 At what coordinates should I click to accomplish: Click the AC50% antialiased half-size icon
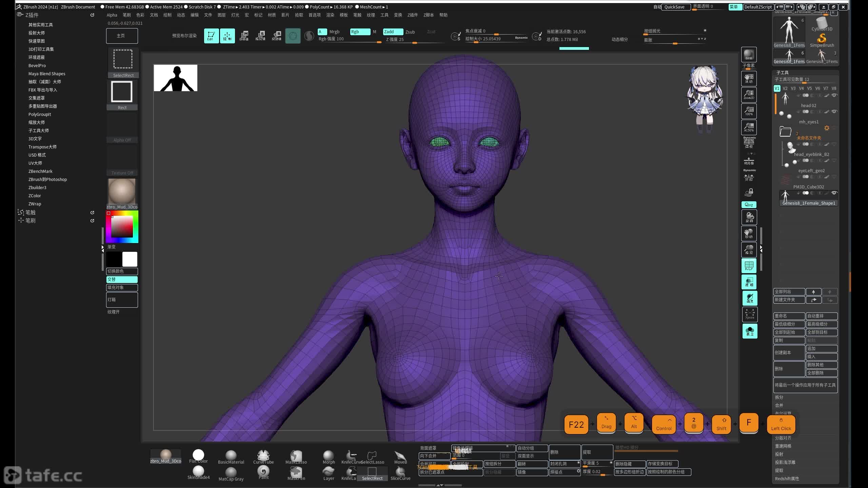[749, 127]
